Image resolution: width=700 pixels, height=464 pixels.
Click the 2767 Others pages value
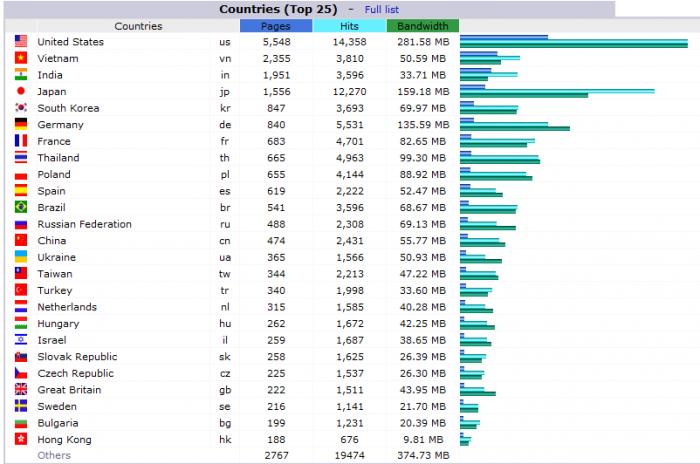click(x=276, y=455)
